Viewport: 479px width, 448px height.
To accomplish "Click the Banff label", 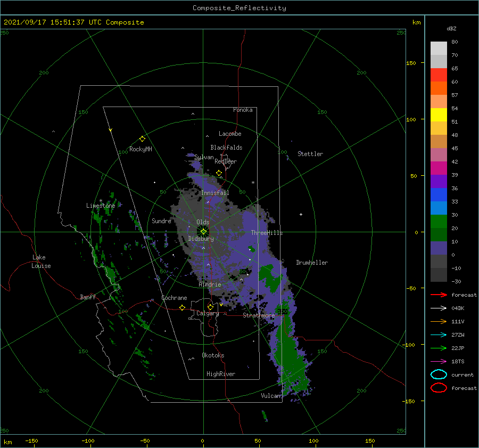I will pos(88,297).
